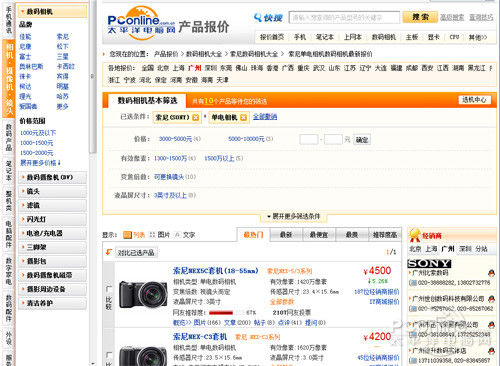
Task: Expand the 摄影包 sidebar category
Action: click(53, 261)
